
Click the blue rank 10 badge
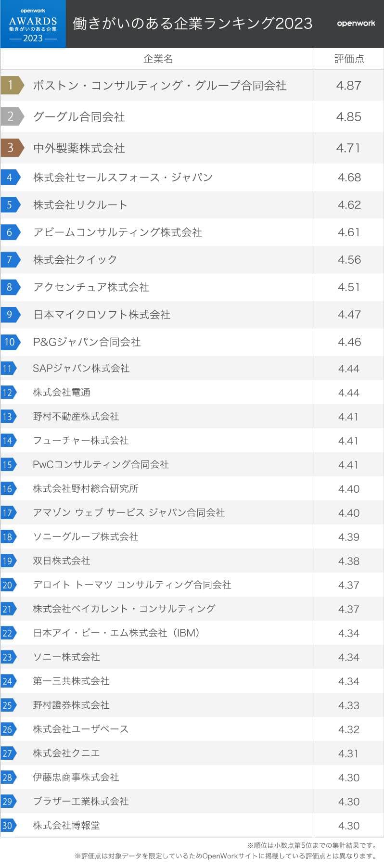(x=10, y=342)
